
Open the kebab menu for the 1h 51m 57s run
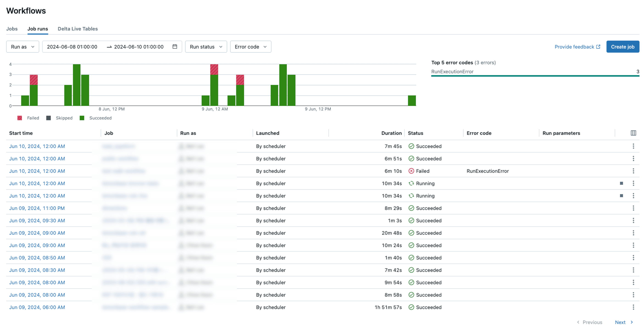click(x=633, y=307)
